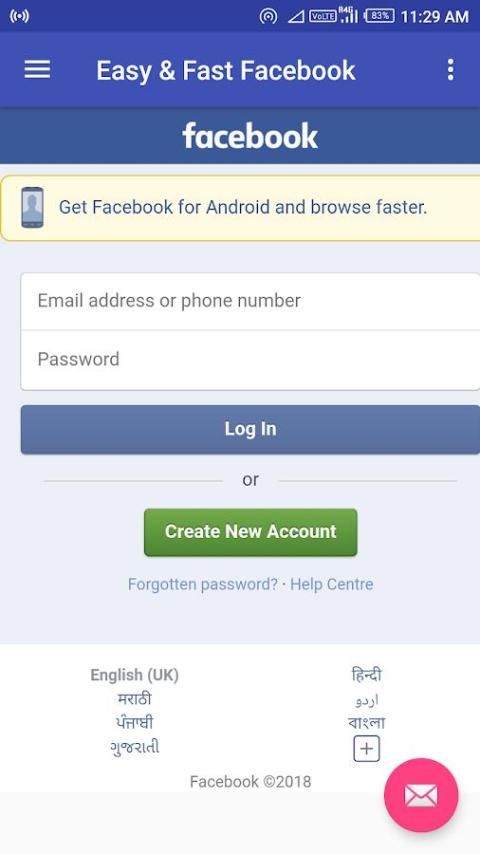Screen dimensions: 480x854
Task: Open the Forgotten password? link
Action: tap(203, 584)
